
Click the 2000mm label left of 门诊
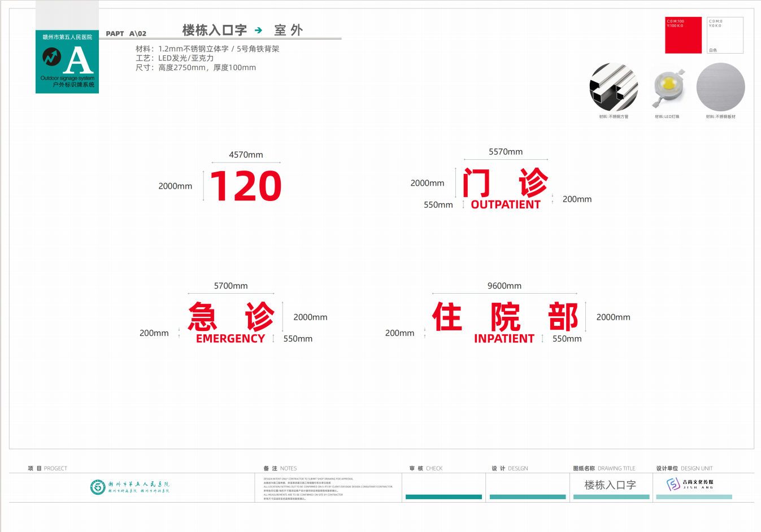pos(427,183)
